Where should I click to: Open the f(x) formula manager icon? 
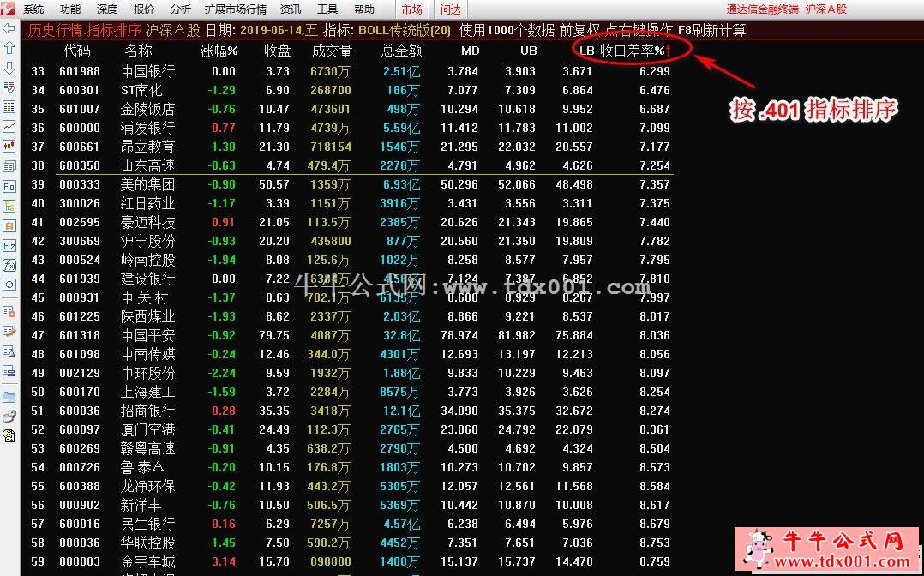pos(9,266)
